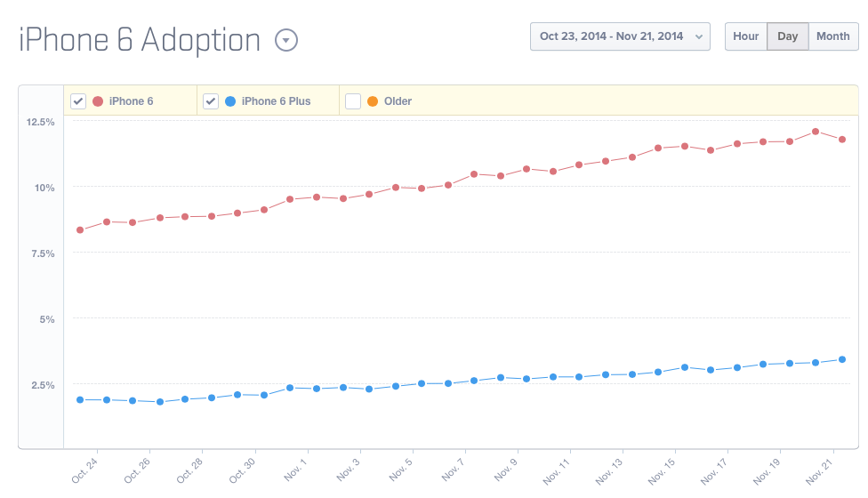The image size is (868, 498).
Task: Switch granularity to Month
Action: [x=832, y=36]
